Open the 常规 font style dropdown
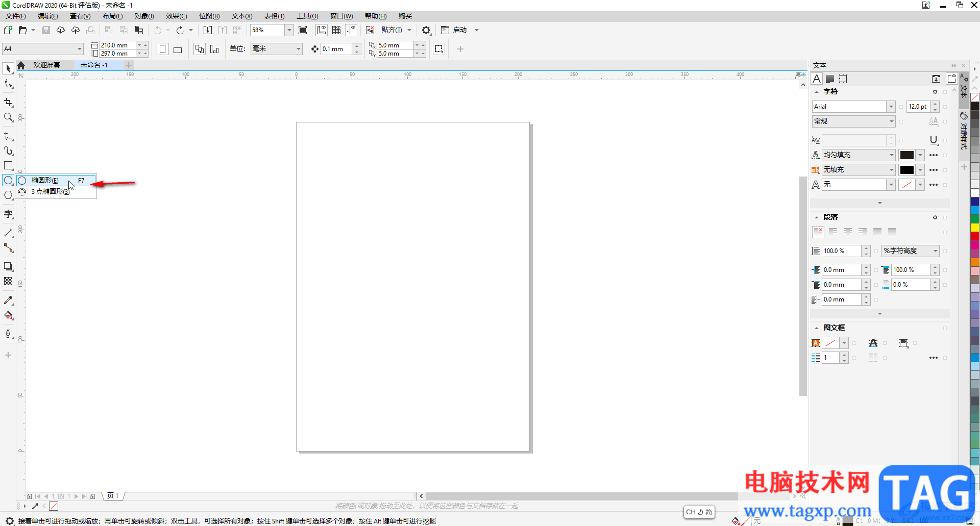 click(891, 121)
